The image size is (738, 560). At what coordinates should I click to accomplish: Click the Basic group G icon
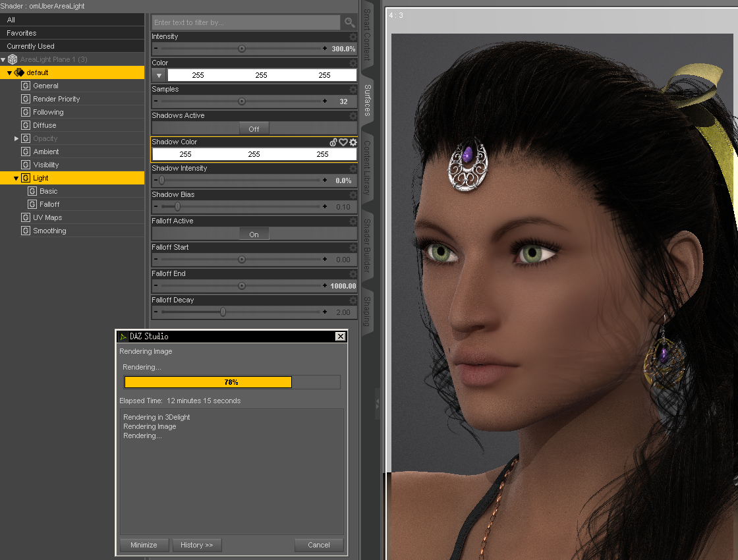click(32, 191)
